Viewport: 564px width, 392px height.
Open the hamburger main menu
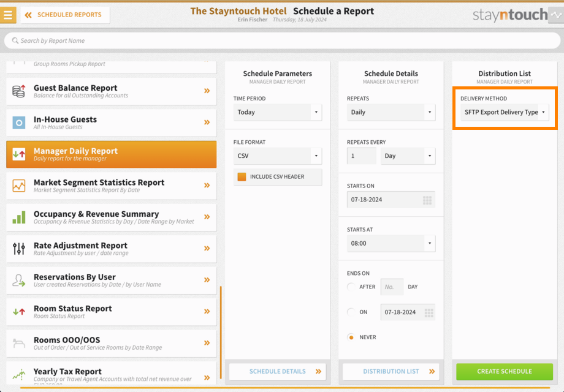tap(8, 15)
